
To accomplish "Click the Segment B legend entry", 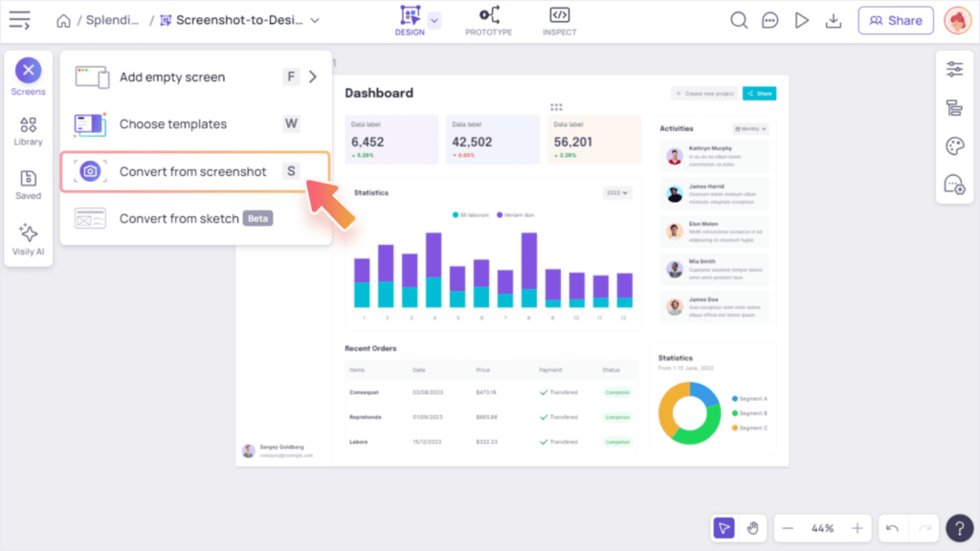I will [x=749, y=413].
